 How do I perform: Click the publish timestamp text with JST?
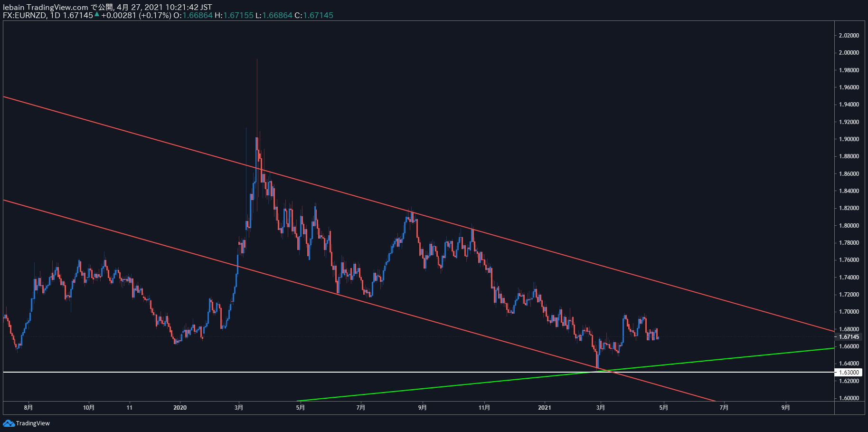coord(164,7)
